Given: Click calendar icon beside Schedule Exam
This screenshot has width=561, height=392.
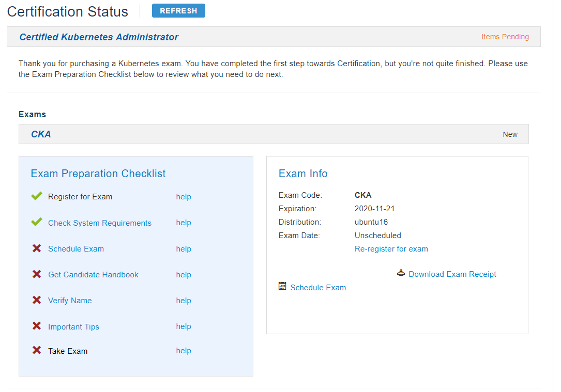Looking at the screenshot, I should click(x=282, y=286).
